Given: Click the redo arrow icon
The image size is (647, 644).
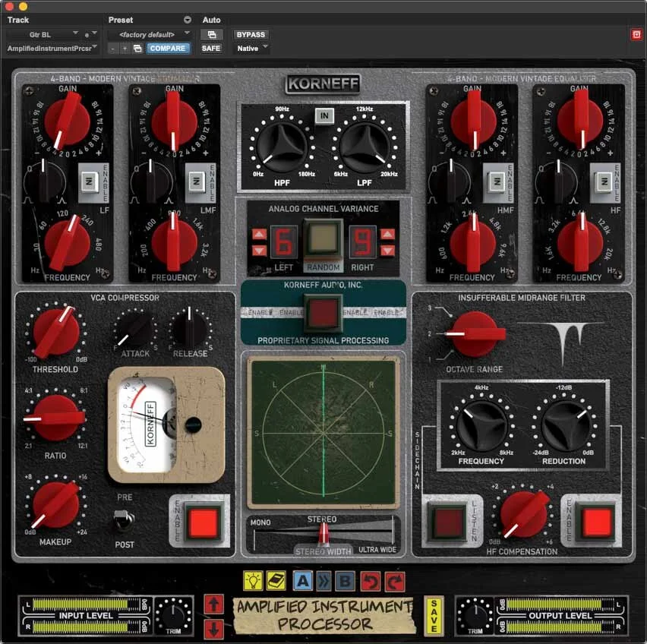Looking at the screenshot, I should [x=394, y=582].
